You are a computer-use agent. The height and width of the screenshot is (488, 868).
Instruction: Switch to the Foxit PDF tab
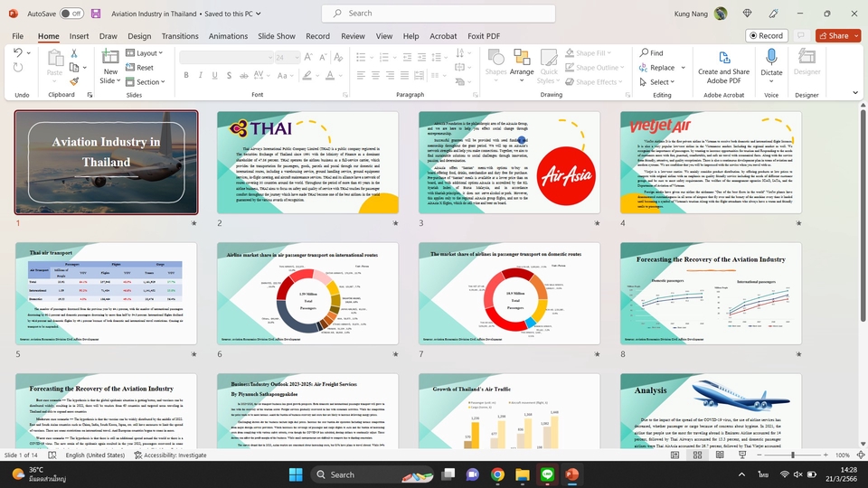pyautogui.click(x=484, y=36)
